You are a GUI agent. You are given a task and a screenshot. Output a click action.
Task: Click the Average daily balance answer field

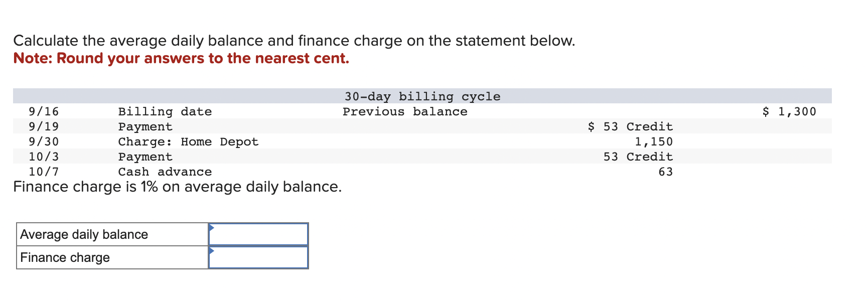tap(258, 234)
